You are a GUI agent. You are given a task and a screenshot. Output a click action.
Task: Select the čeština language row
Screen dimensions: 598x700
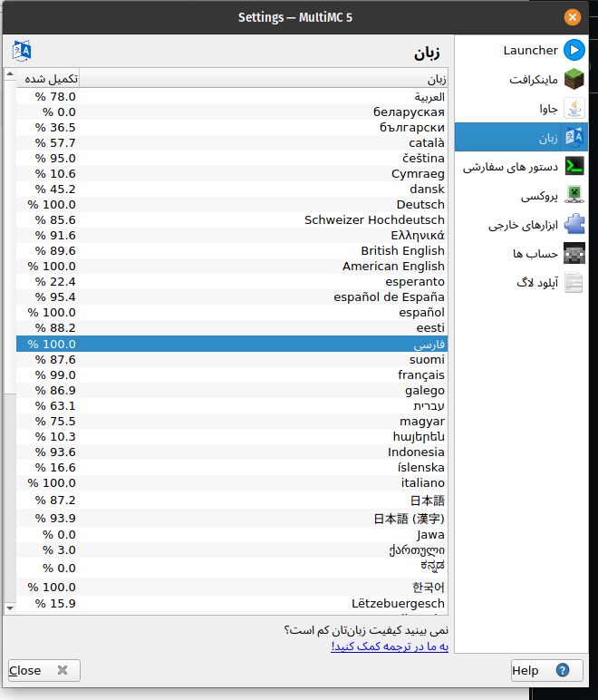pos(232,158)
